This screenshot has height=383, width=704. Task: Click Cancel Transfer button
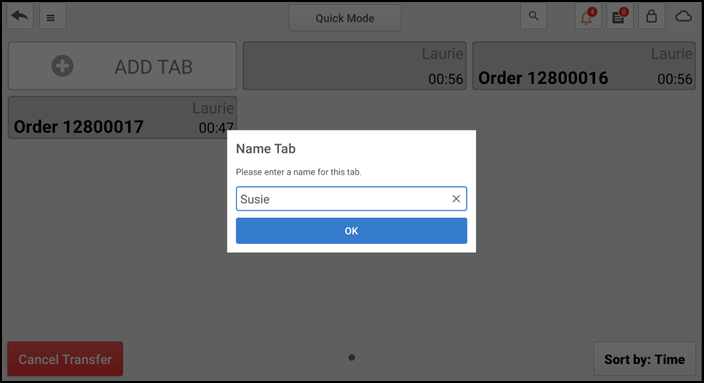(x=65, y=359)
